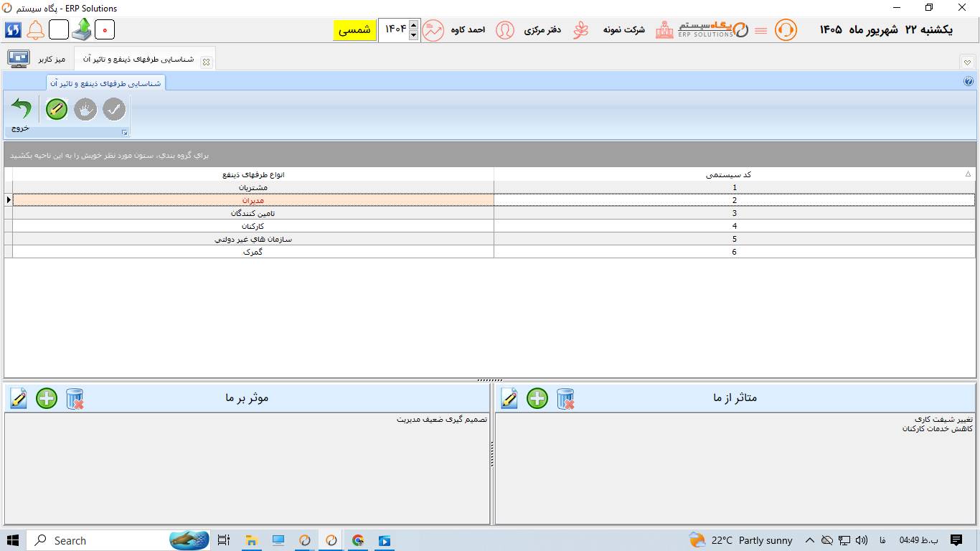The width and height of the screenshot is (980, 551).
Task: Select the مشتریان row
Action: (494, 187)
